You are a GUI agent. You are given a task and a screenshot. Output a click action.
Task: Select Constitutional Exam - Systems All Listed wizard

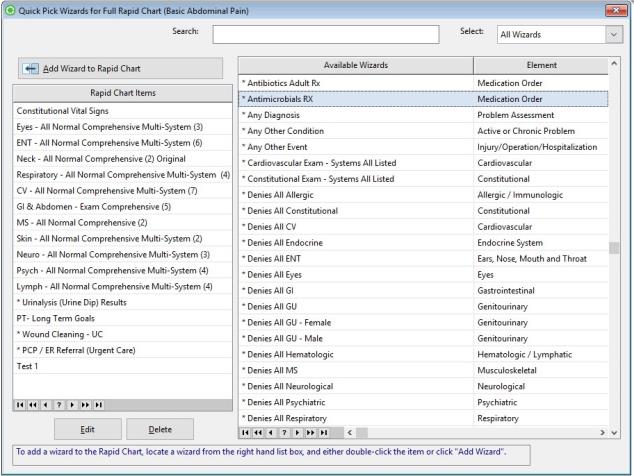[x=423, y=179]
